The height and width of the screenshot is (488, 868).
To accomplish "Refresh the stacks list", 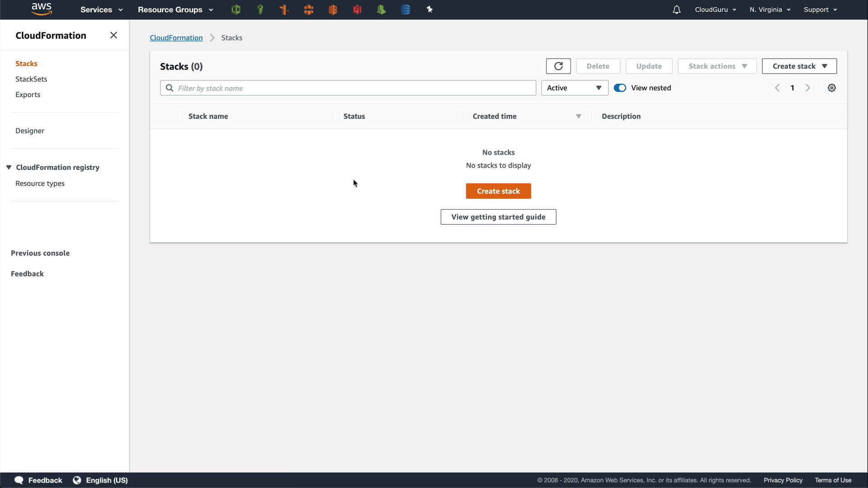I will (558, 66).
